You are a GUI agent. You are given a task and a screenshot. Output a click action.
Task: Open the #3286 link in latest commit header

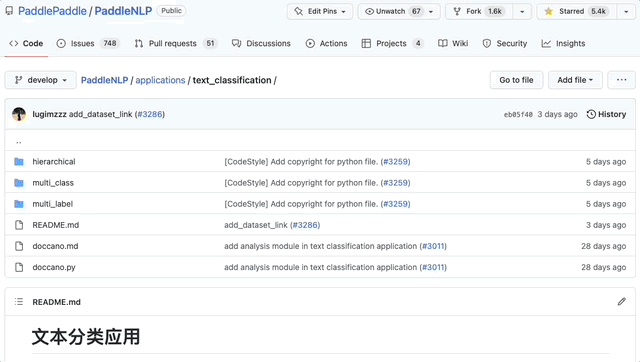pyautogui.click(x=150, y=114)
